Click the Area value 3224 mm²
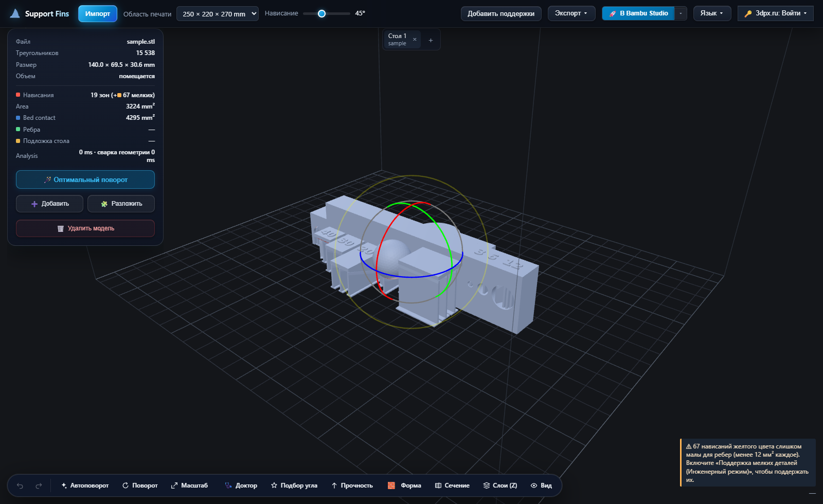This screenshot has width=823, height=504. click(140, 106)
